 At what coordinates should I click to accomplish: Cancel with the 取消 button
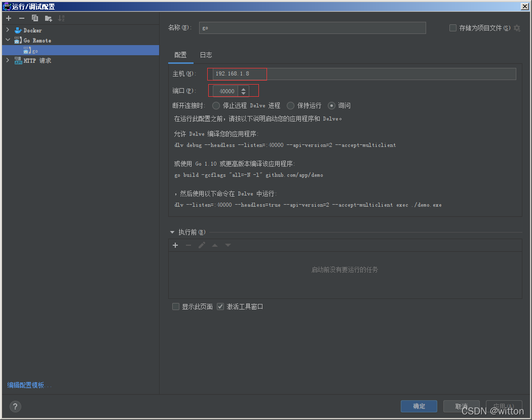462,406
